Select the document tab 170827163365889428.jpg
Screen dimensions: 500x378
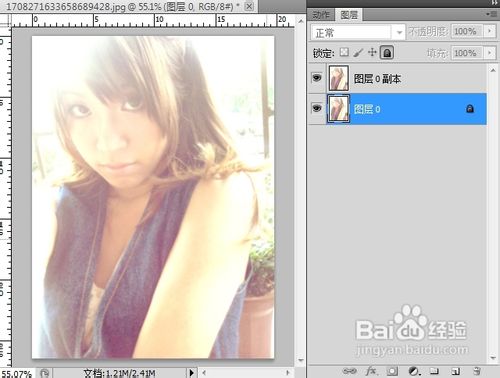point(129,6)
